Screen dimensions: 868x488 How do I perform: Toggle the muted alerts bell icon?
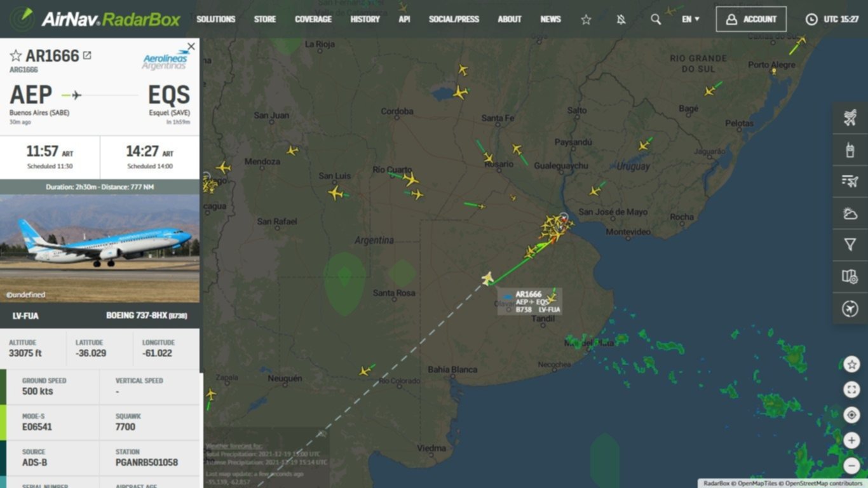click(621, 19)
